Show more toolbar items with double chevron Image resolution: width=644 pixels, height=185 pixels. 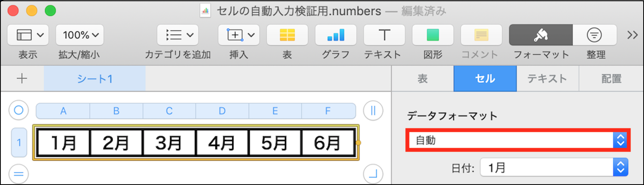(x=632, y=35)
